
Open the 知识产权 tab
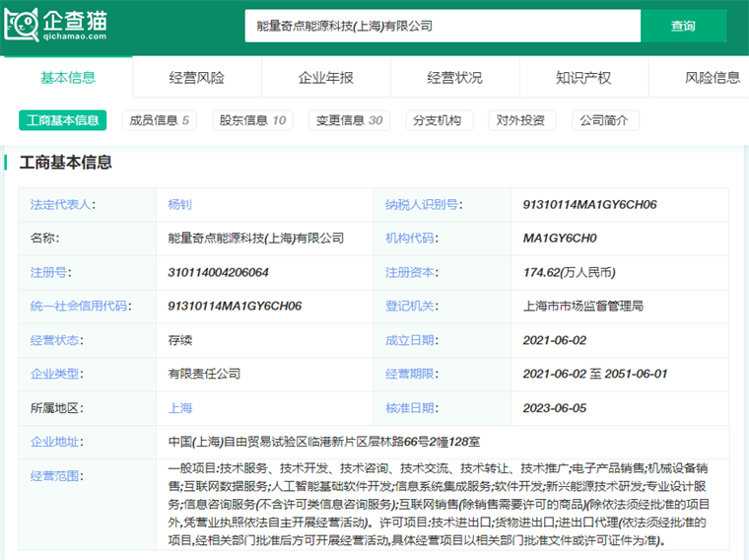[583, 78]
